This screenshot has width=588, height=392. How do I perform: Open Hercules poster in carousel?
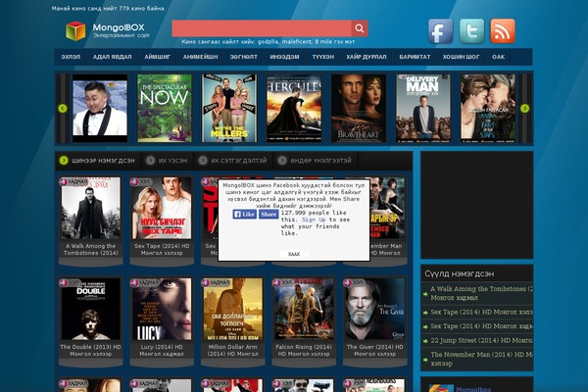294,108
